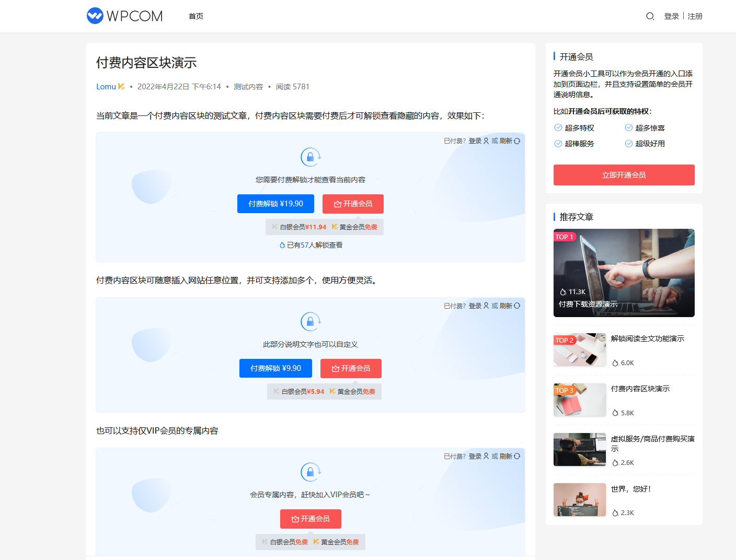Click the red 立即开通会员 button

point(624,175)
